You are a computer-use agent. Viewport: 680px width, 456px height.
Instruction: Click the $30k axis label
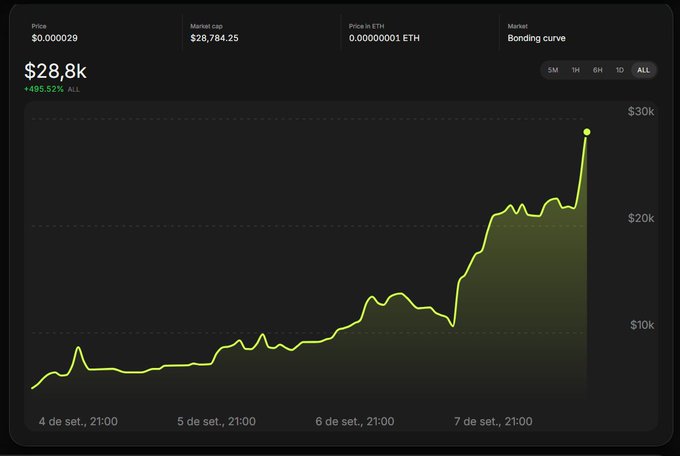pos(641,112)
